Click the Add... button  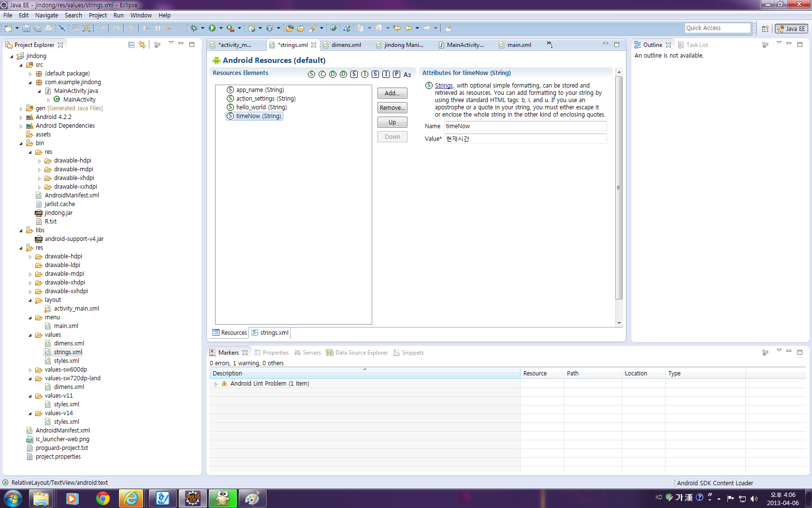(392, 93)
